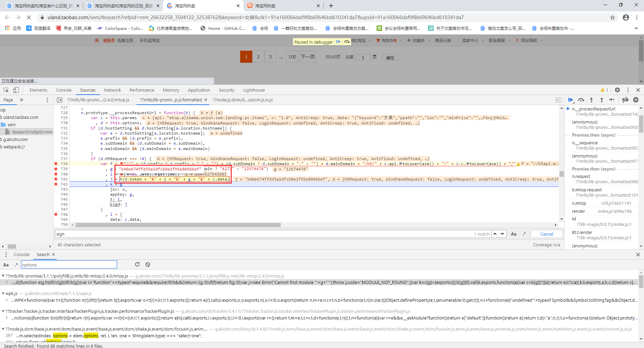644x348 pixels.
Task: Focus the 'options' search input field
Action: [69, 265]
